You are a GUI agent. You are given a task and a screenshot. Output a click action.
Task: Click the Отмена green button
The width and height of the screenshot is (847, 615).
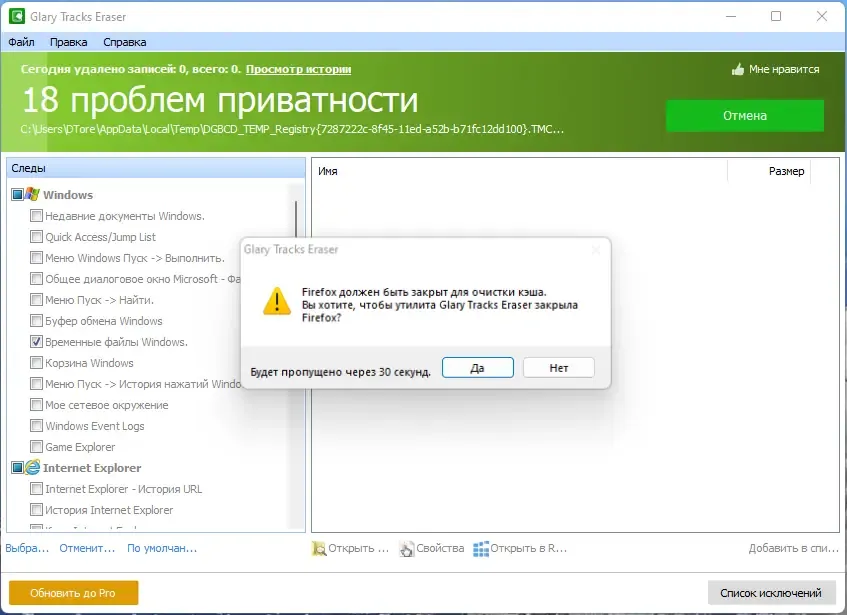click(x=745, y=116)
